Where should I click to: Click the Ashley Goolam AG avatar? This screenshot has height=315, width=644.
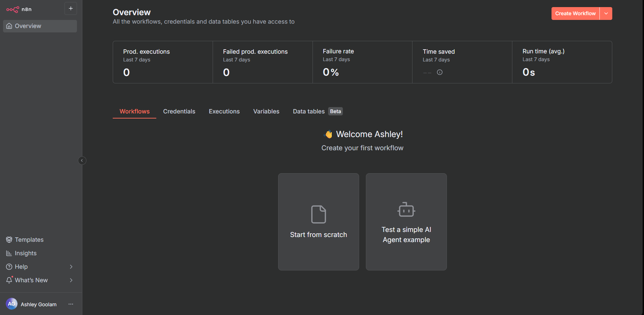pyautogui.click(x=11, y=304)
